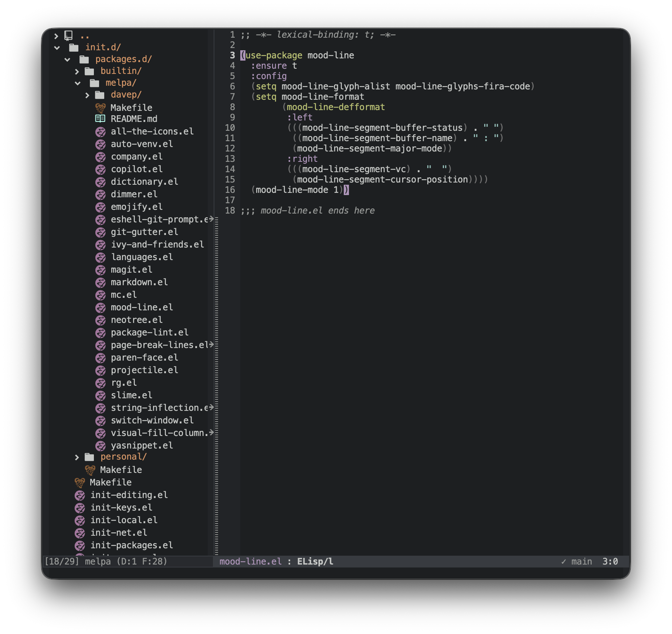Click the Emacs icon for neotree.el
The width and height of the screenshot is (672, 634).
[x=101, y=320]
